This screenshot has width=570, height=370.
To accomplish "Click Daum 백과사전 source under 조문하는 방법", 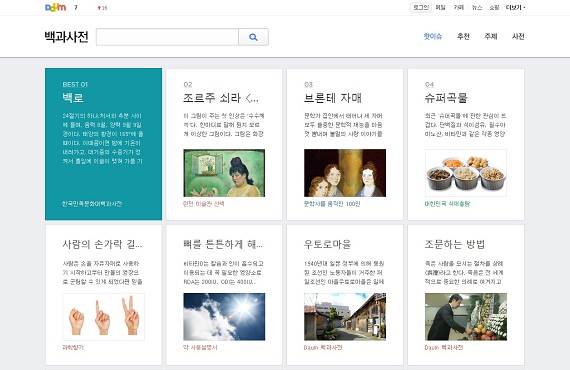I will [x=443, y=347].
